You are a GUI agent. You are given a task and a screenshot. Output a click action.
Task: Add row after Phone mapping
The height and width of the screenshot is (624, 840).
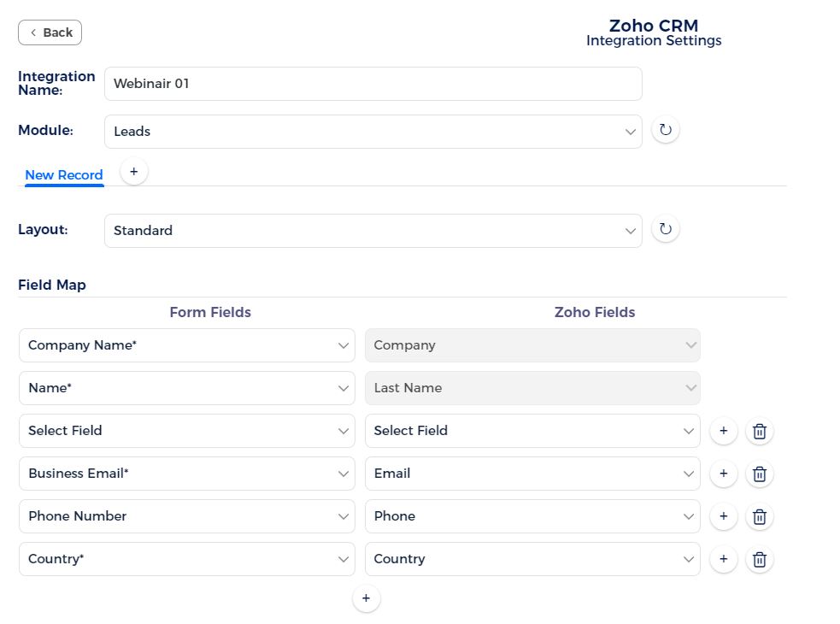click(x=723, y=517)
